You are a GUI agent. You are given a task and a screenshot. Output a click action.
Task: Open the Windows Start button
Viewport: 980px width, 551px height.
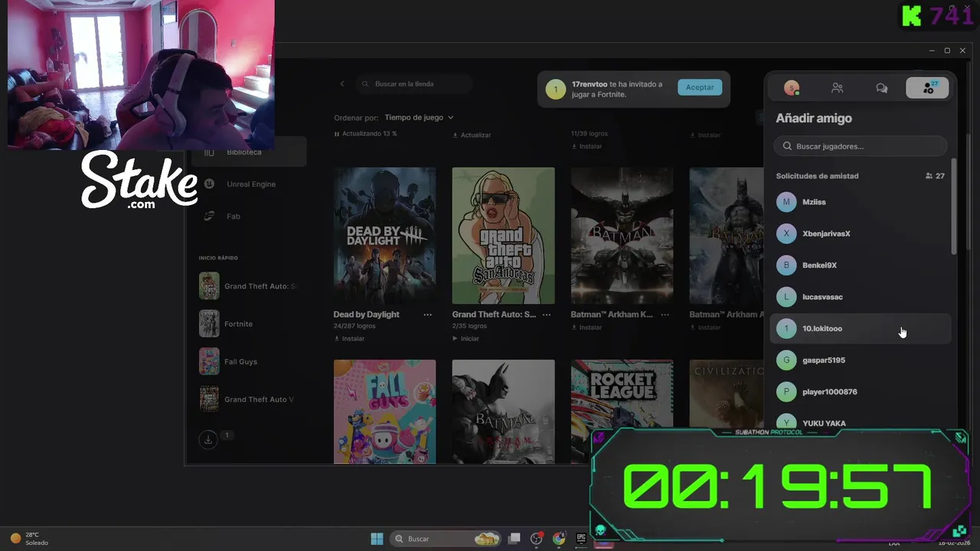coord(377,539)
